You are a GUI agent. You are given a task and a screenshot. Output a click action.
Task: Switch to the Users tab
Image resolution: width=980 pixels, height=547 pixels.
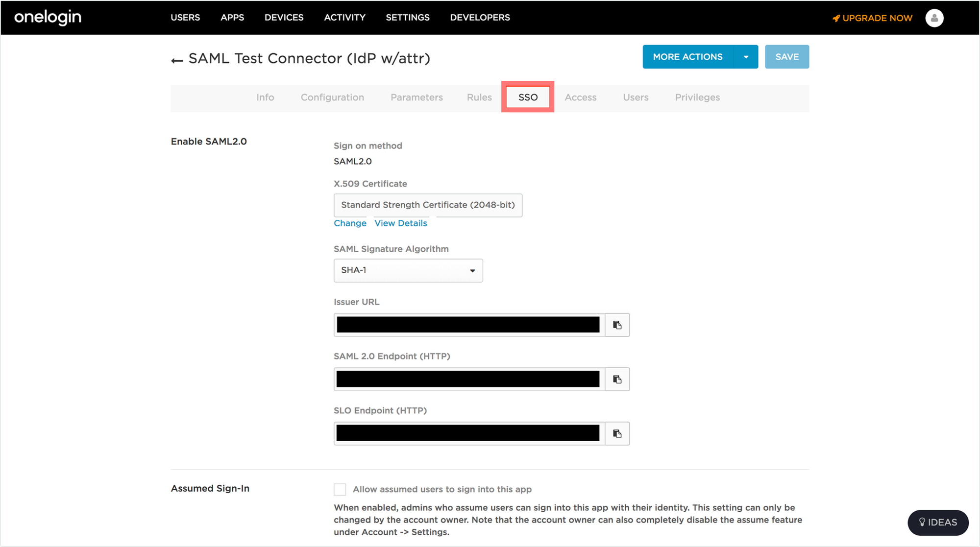636,97
